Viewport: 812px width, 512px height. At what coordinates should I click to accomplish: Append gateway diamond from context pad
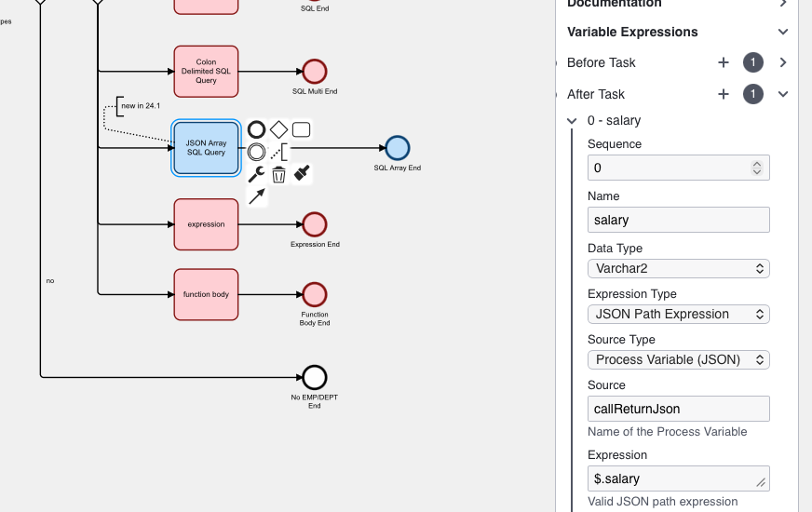tap(278, 129)
